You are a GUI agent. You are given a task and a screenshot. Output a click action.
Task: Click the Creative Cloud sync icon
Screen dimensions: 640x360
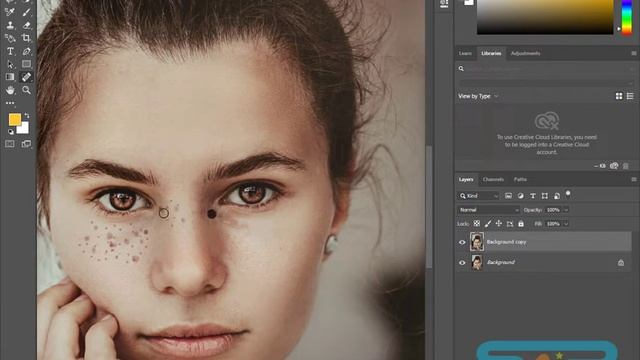614,166
